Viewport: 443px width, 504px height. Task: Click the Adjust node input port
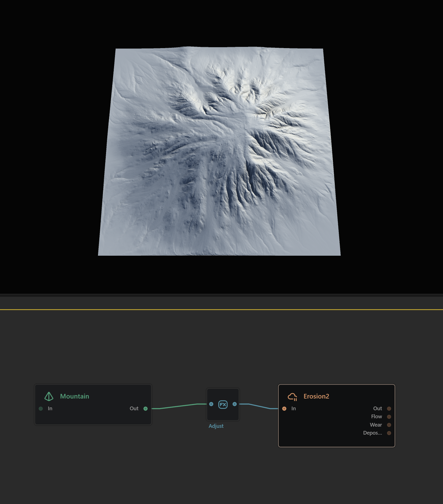coord(211,404)
